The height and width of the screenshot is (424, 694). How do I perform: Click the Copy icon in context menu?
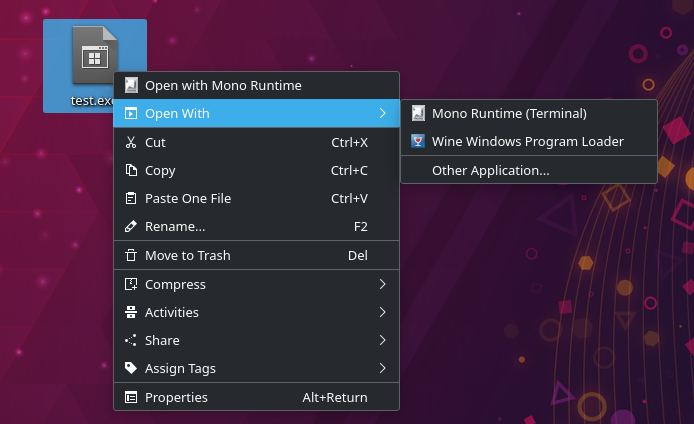coord(131,170)
